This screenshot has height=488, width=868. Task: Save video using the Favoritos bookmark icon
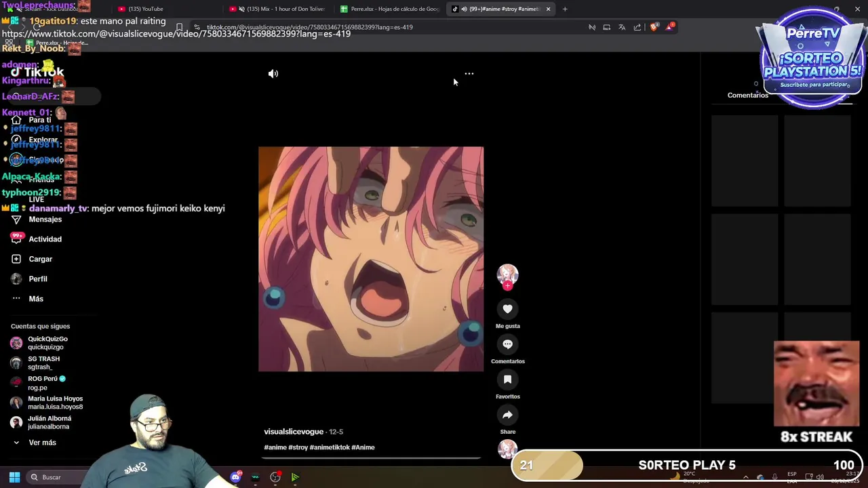pyautogui.click(x=507, y=380)
